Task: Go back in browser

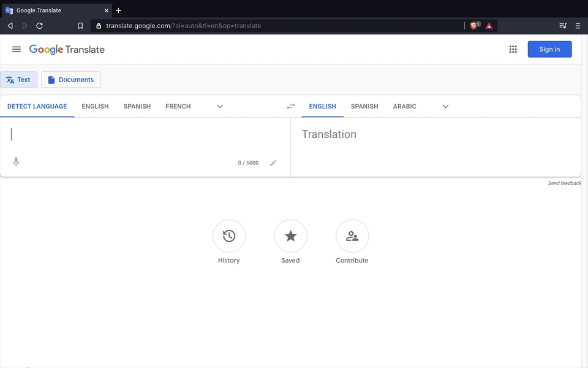Action: (10, 26)
